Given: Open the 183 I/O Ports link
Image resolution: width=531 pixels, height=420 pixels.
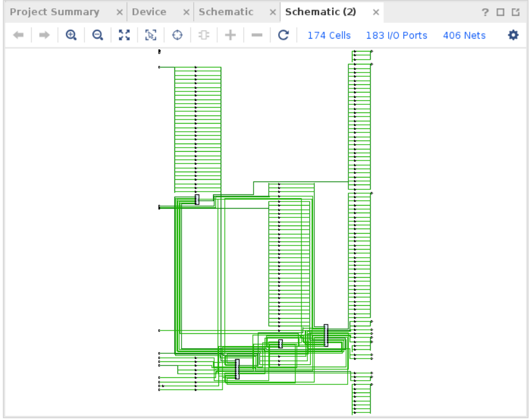Looking at the screenshot, I should (396, 35).
